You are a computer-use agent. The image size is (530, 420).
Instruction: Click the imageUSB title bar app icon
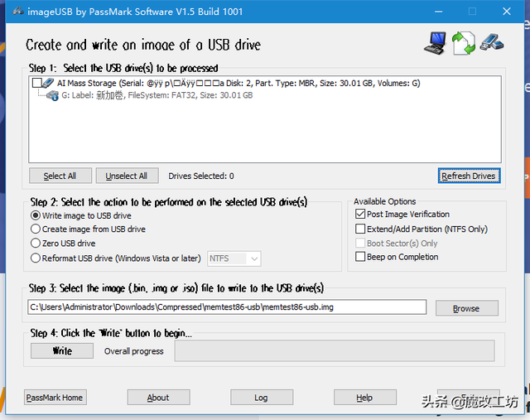18,11
